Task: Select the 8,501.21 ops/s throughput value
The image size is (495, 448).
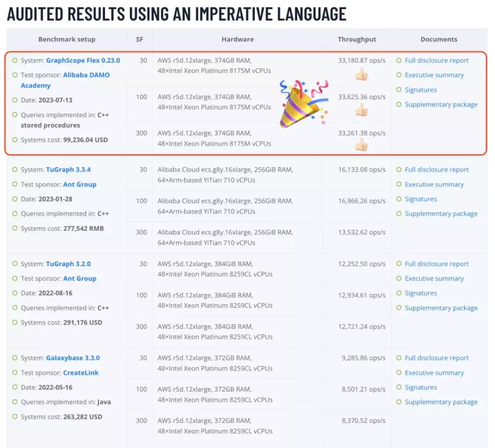Action: click(x=364, y=389)
